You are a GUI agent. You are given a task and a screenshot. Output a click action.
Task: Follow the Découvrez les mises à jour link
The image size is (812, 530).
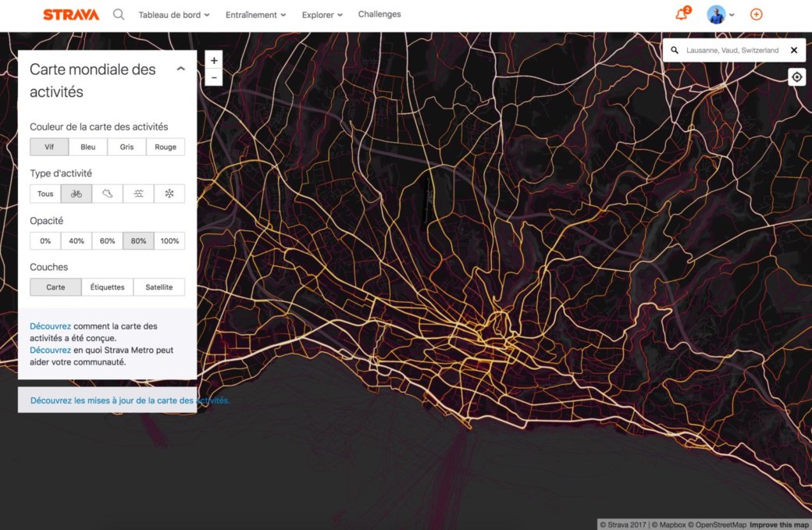point(129,400)
